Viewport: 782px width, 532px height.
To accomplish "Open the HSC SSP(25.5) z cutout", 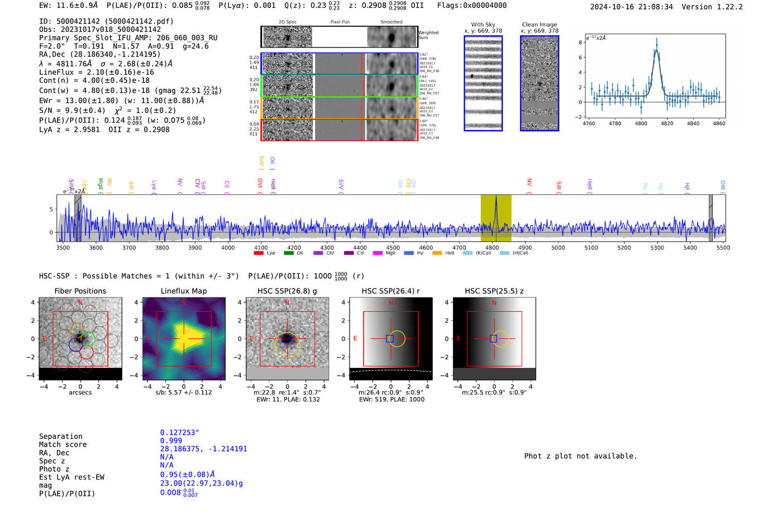I will tap(494, 339).
